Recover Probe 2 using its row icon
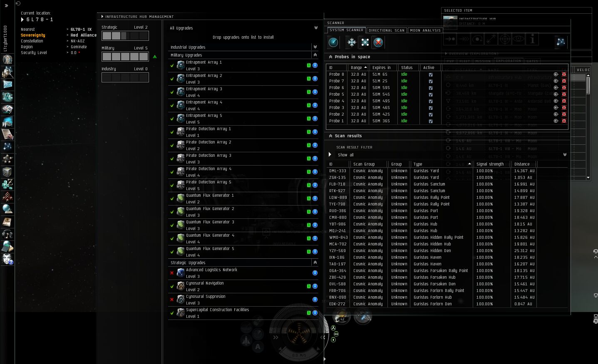The height and width of the screenshot is (364, 598). 556,114
